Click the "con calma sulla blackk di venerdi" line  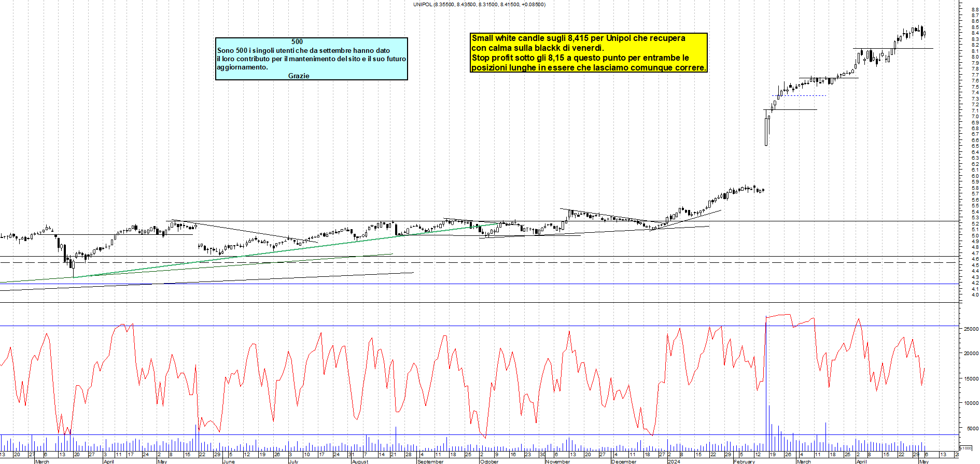tap(538, 48)
